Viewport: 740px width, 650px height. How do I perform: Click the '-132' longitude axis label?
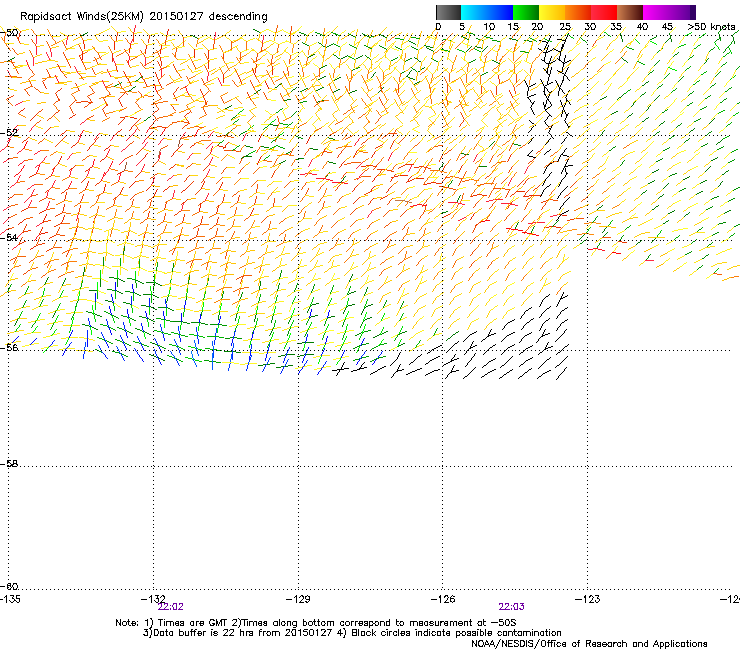153,599
